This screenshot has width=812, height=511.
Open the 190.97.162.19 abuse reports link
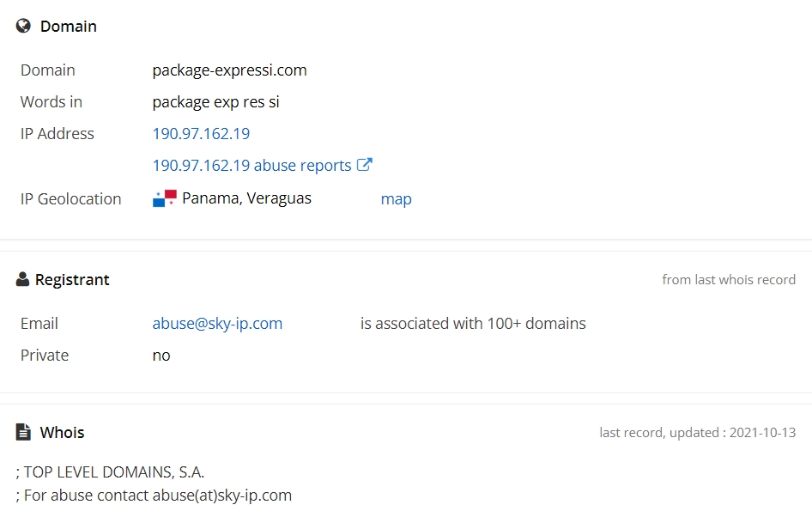coord(251,165)
